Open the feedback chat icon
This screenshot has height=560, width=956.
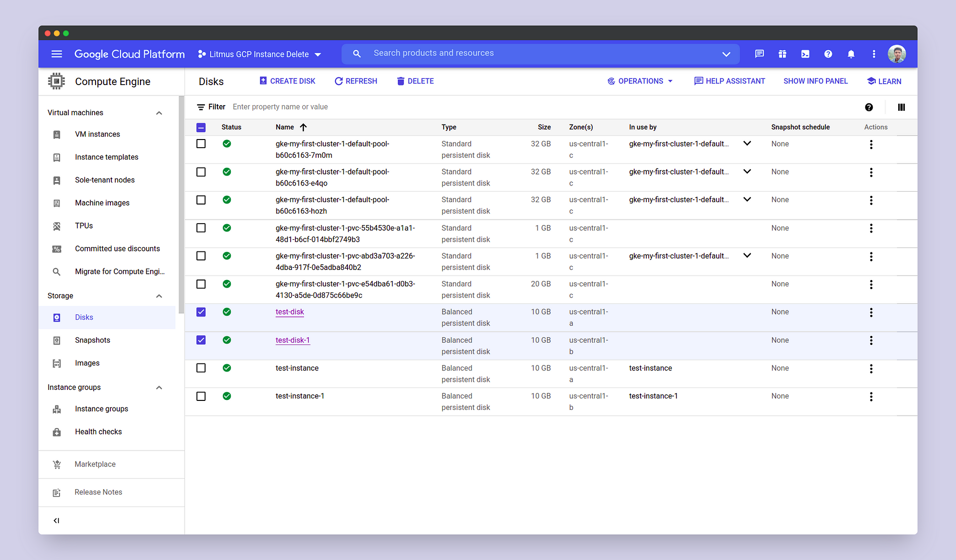pos(759,54)
